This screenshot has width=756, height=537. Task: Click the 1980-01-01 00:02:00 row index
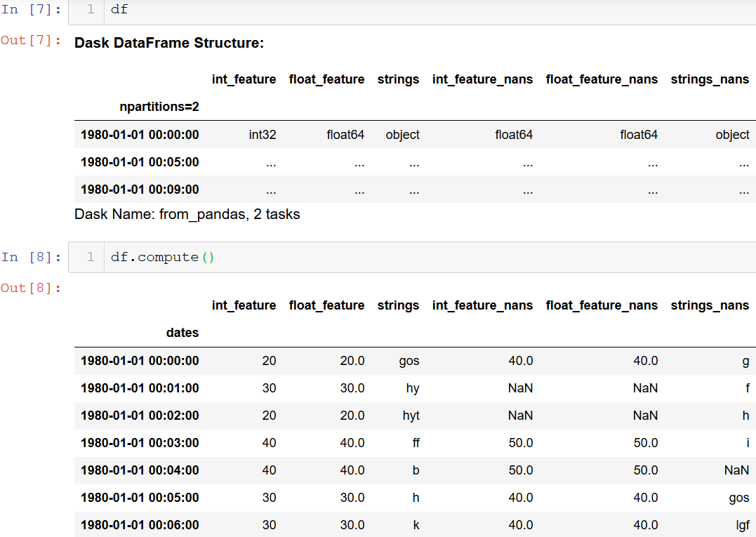point(140,416)
